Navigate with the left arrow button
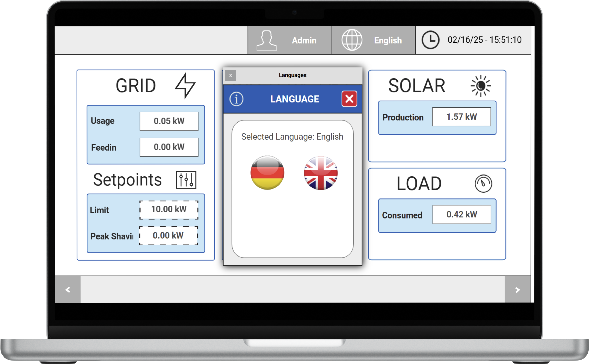The image size is (589, 364). (68, 290)
